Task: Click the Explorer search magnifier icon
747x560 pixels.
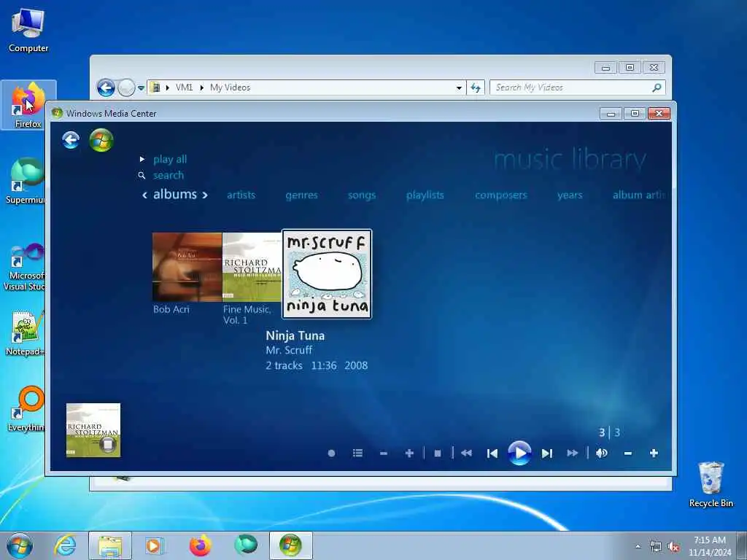Action: tap(657, 87)
